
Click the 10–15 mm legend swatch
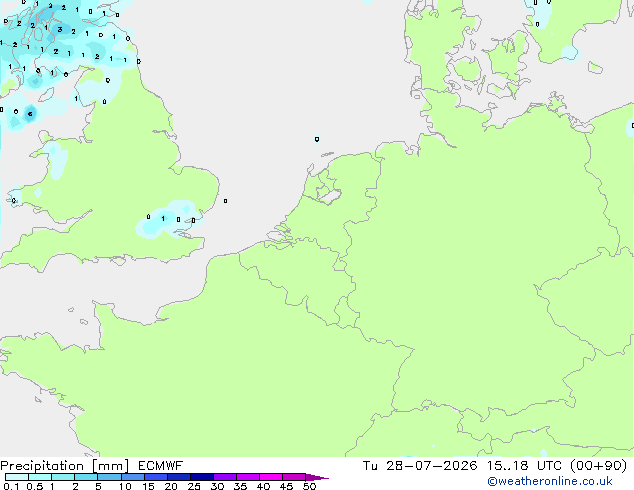pyautogui.click(x=132, y=477)
